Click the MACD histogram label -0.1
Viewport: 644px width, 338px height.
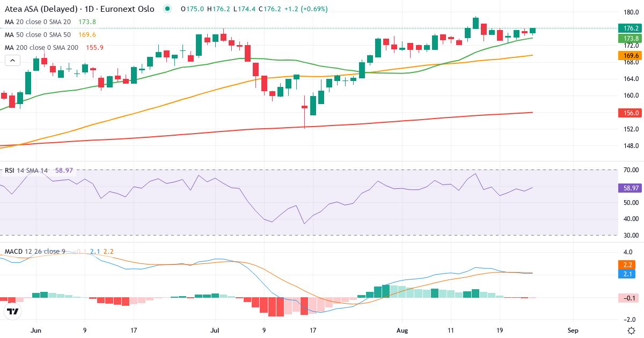coord(628,298)
